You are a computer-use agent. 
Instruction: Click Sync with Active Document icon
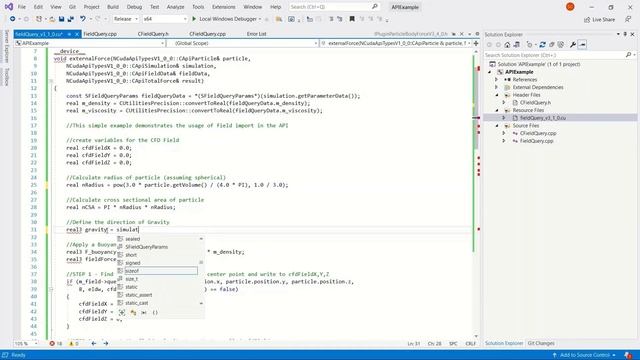pyautogui.click(x=542, y=44)
